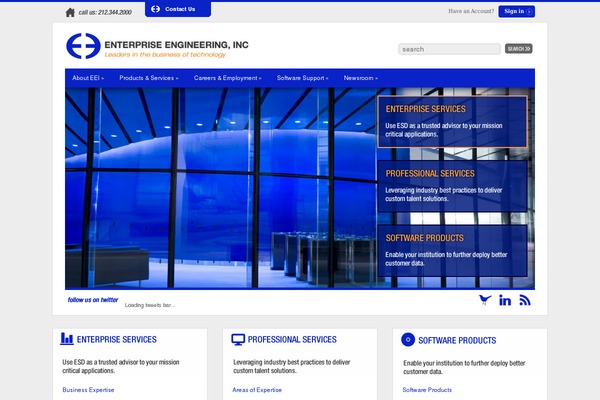This screenshot has width=600, height=400.
Task: Expand the Products & Services menu
Action: (149, 78)
